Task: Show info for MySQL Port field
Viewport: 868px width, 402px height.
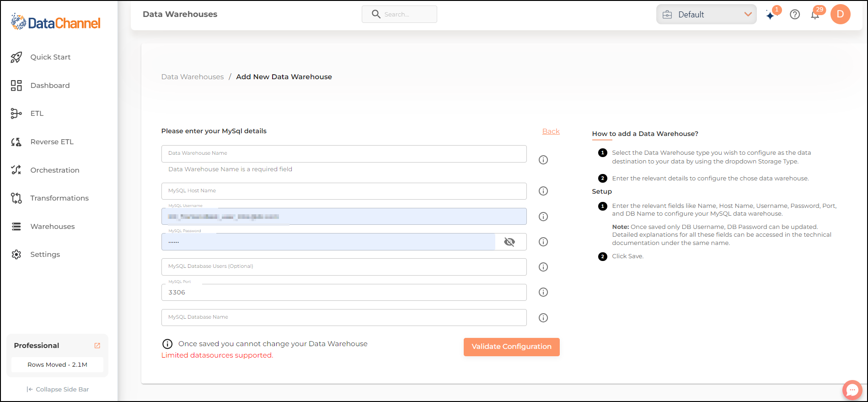Action: click(x=543, y=292)
